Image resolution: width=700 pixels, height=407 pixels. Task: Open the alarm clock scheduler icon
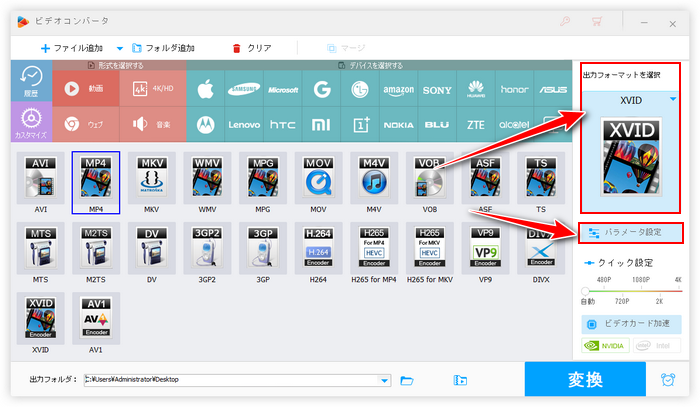(667, 380)
